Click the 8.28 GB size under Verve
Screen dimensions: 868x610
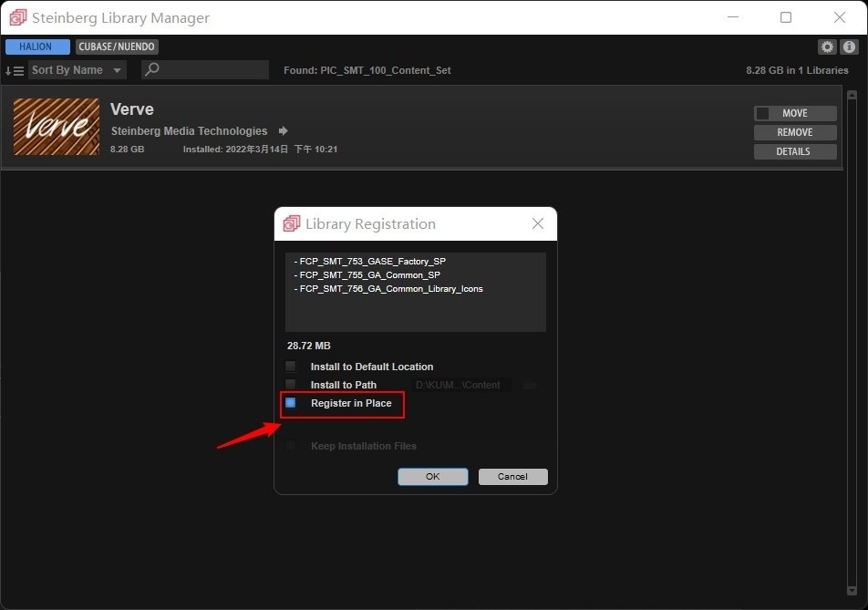[128, 149]
